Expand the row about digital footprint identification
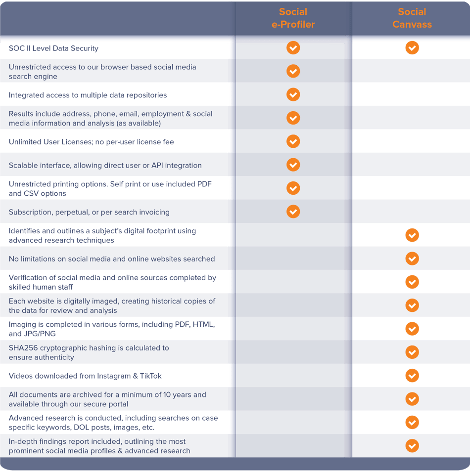The image size is (470, 476). coord(114,235)
